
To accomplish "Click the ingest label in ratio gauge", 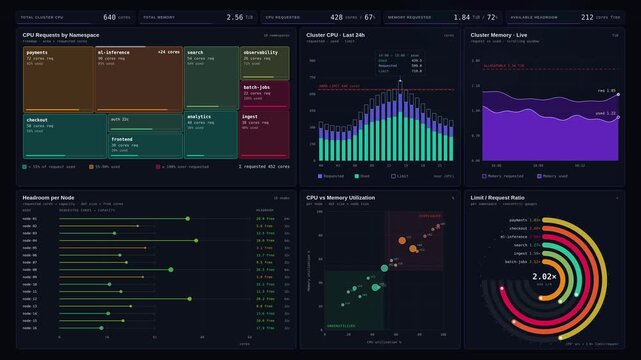I will pyautogui.click(x=520, y=253).
